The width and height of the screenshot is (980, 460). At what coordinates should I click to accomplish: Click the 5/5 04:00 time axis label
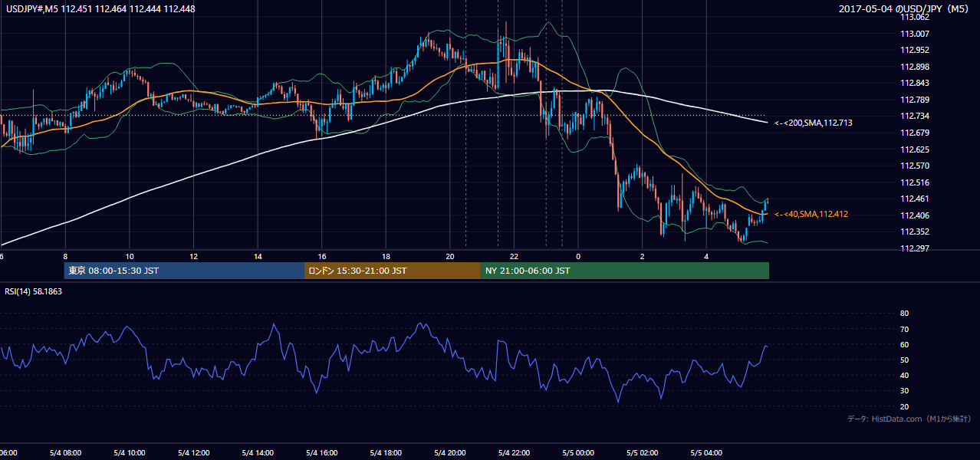point(705,453)
